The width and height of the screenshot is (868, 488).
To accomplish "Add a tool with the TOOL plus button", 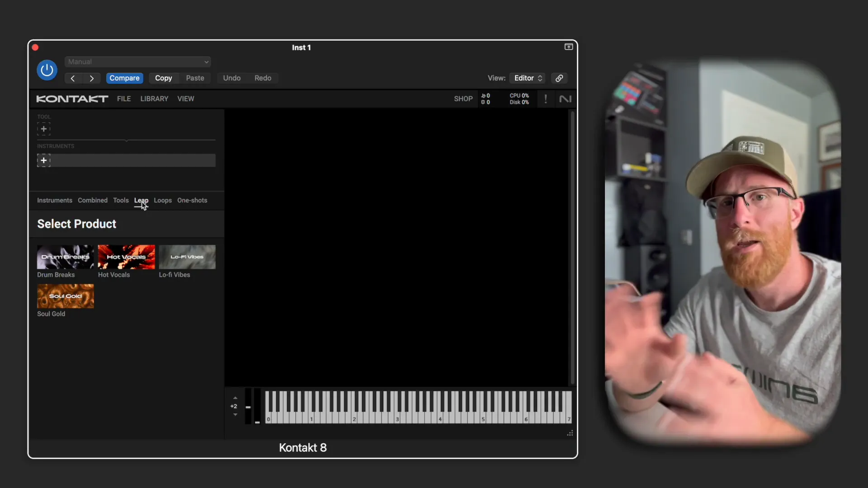I will click(x=43, y=129).
